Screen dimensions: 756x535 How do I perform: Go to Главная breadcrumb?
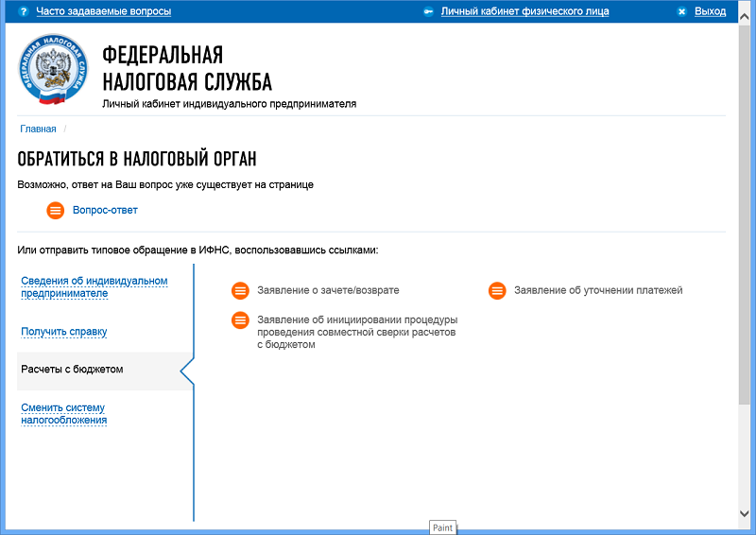(x=38, y=129)
